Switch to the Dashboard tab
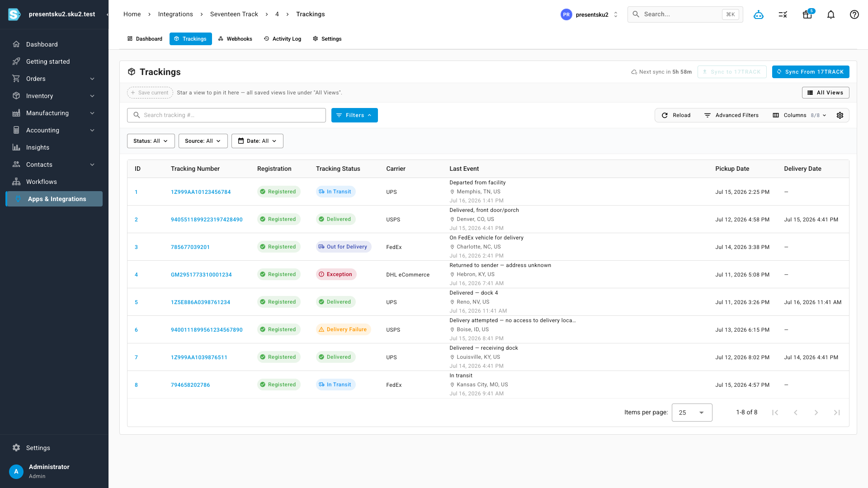This screenshot has width=868, height=488. 145,39
